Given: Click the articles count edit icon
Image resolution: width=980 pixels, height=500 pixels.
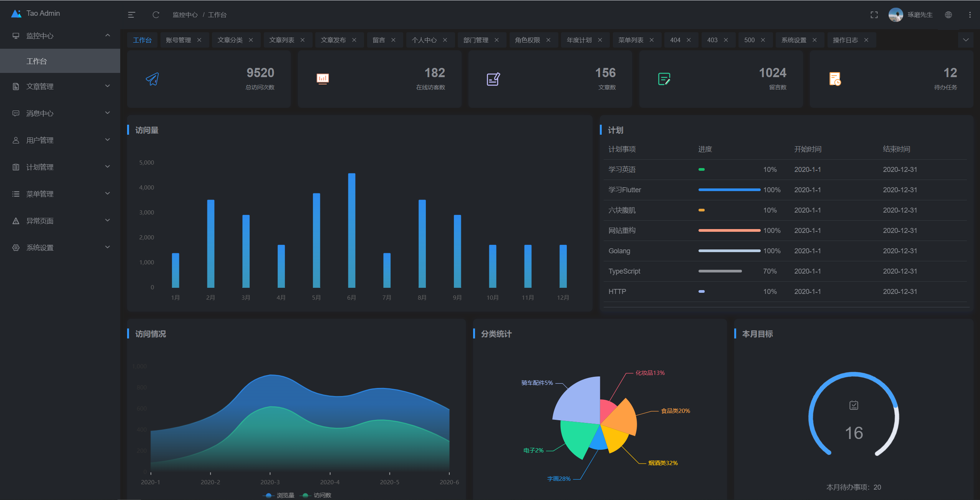Looking at the screenshot, I should pos(493,79).
